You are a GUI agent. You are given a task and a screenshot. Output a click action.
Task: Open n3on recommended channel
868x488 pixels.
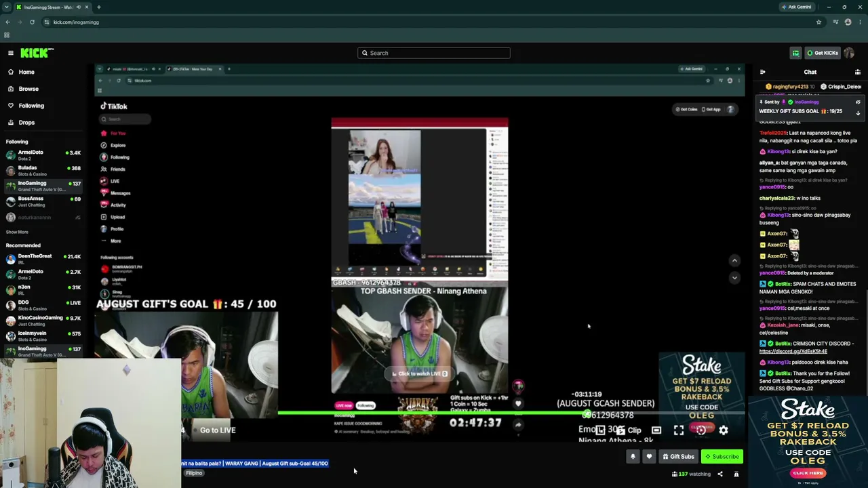pos(43,290)
